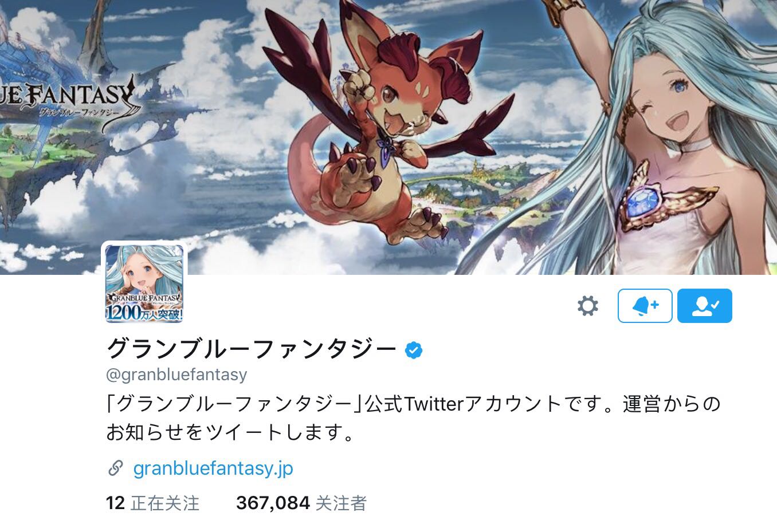View the 367,084 关注者 followers list
This screenshot has height=532, width=777.
tap(301, 503)
